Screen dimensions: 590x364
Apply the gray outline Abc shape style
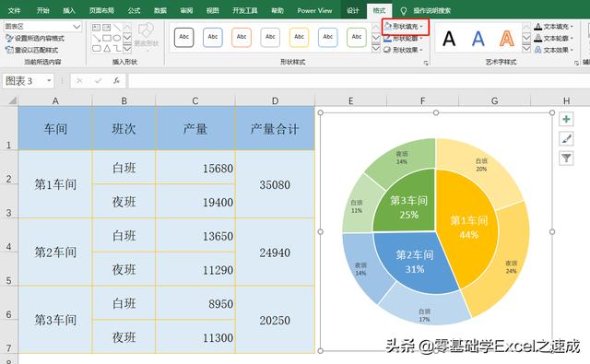tap(270, 37)
